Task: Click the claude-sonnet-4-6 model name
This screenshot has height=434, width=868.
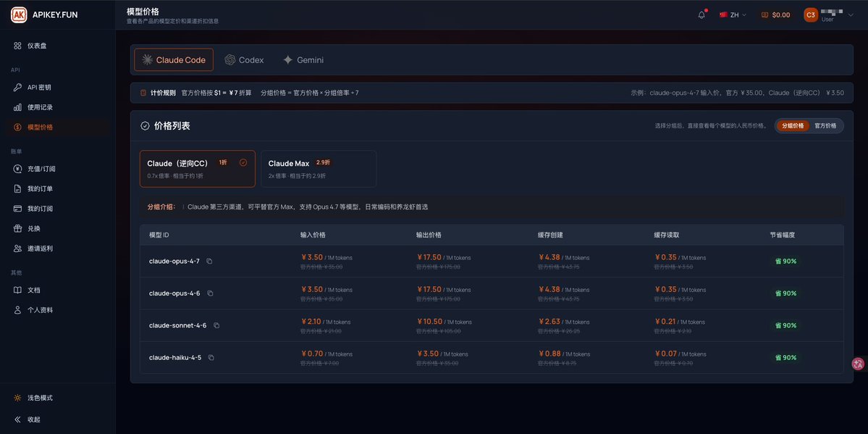Action: tap(177, 325)
